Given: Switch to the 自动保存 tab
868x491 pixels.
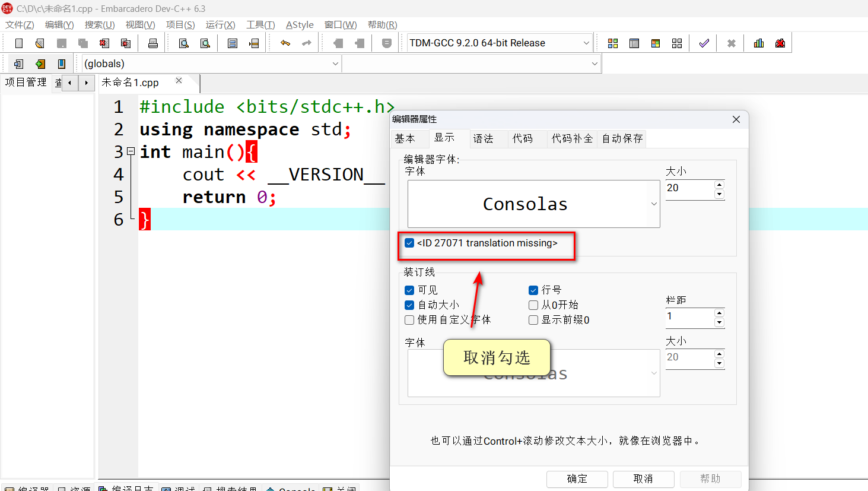Looking at the screenshot, I should (622, 138).
